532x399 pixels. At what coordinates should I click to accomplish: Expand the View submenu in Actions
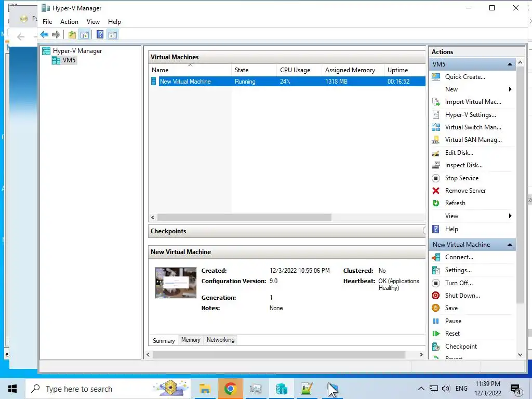[x=510, y=216]
